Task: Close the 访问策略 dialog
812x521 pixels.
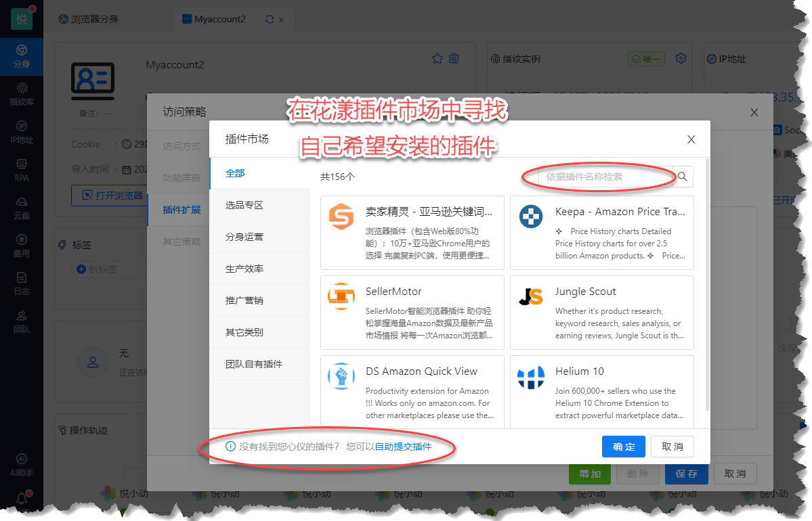Action: [x=754, y=112]
